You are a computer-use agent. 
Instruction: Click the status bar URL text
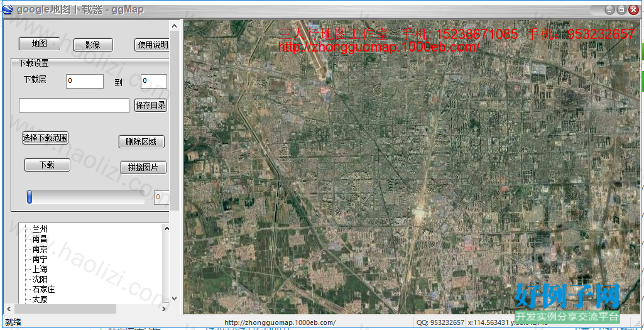tap(280, 322)
